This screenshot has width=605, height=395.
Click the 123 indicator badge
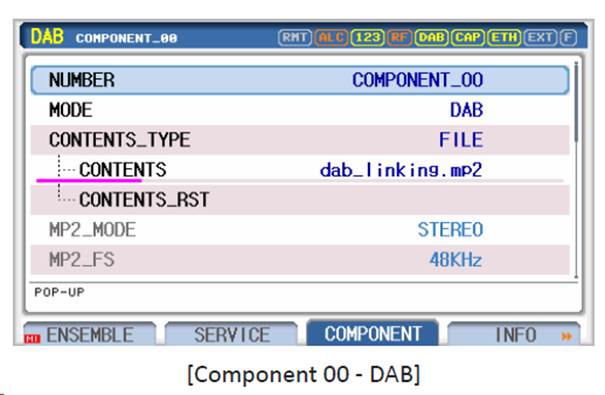(368, 37)
